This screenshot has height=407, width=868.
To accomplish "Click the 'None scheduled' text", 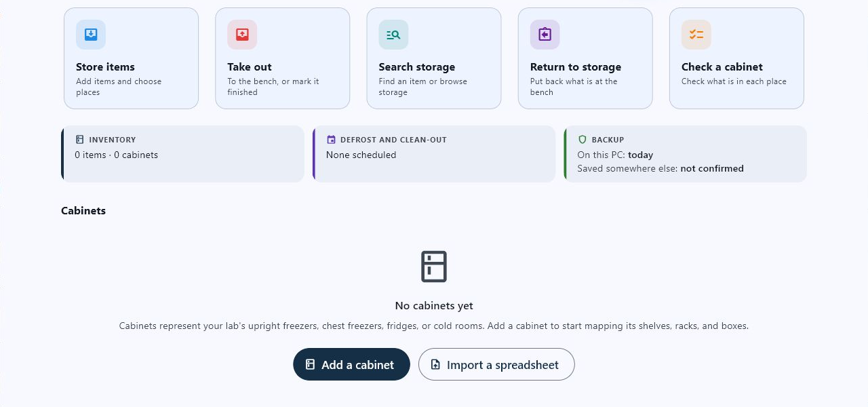I will coord(361,155).
